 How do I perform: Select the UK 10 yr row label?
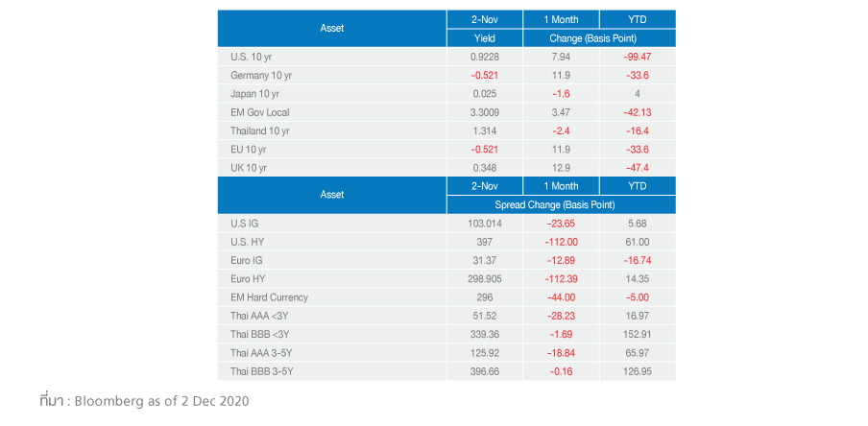249,168
